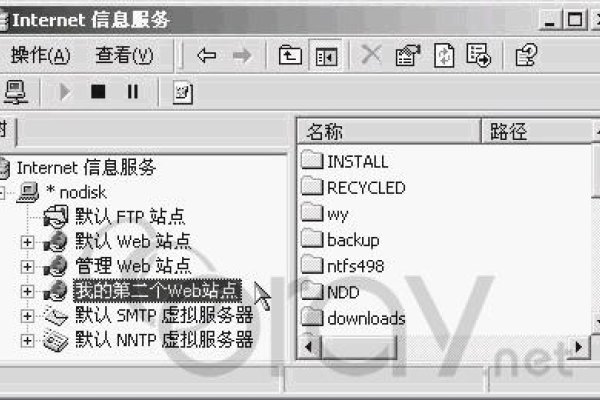600x400 pixels.
Task: Go up one level with folder-up icon
Action: coord(290,56)
